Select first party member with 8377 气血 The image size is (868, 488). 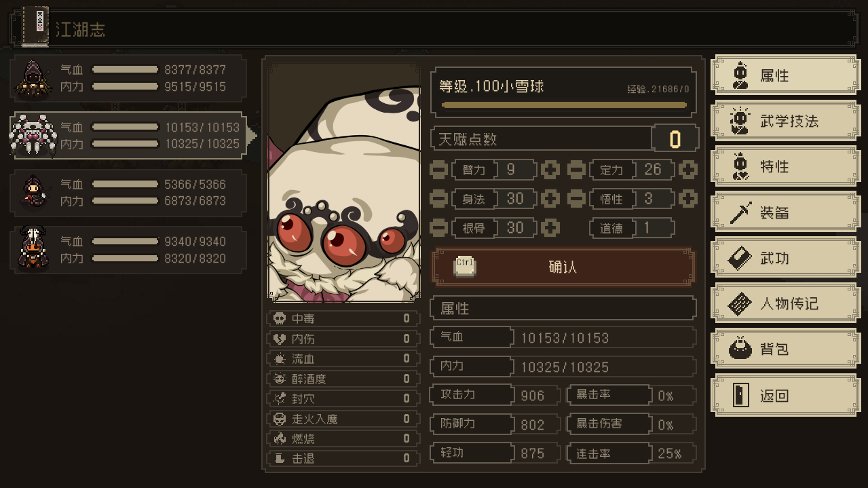(x=128, y=78)
